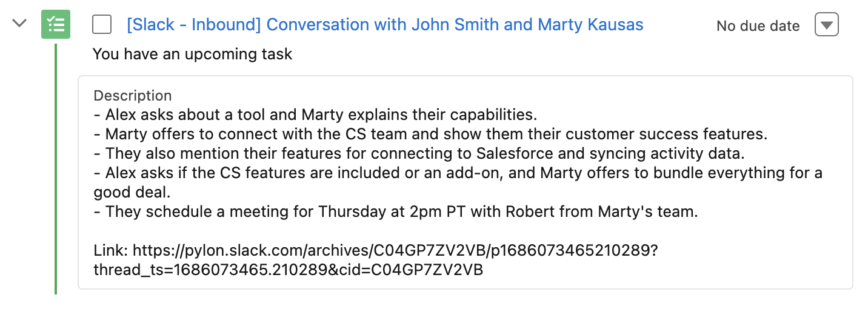Click the "Link:" label before the URL
The height and width of the screenshot is (309, 868).
click(112, 250)
